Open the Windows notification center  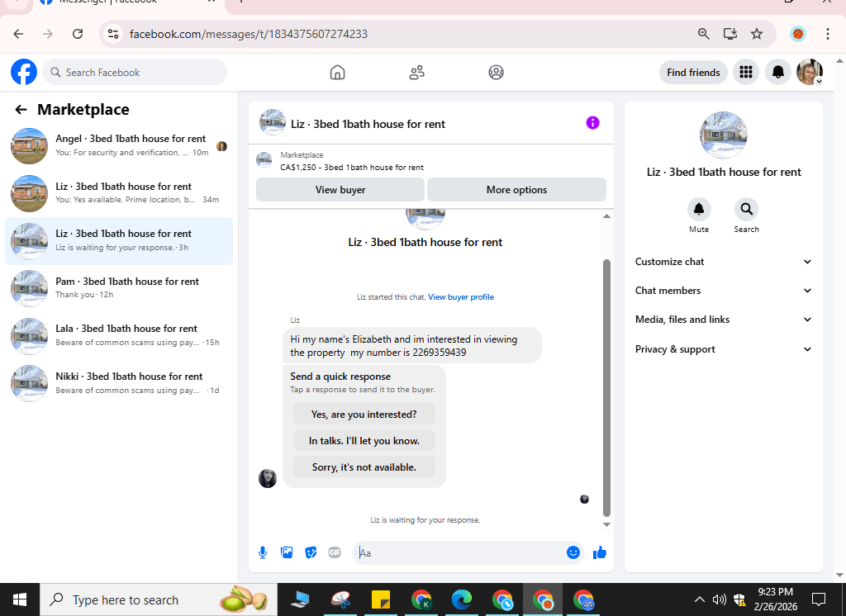click(819, 599)
